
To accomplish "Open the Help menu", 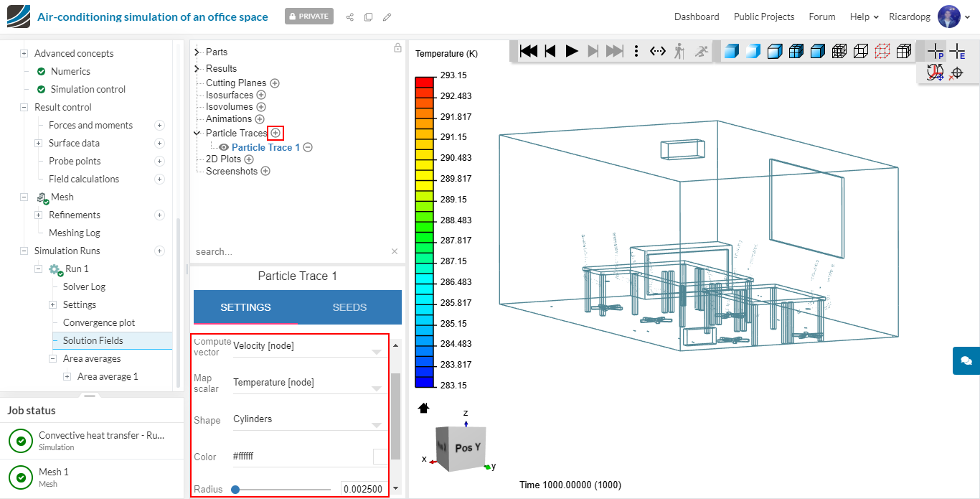I will tap(864, 17).
